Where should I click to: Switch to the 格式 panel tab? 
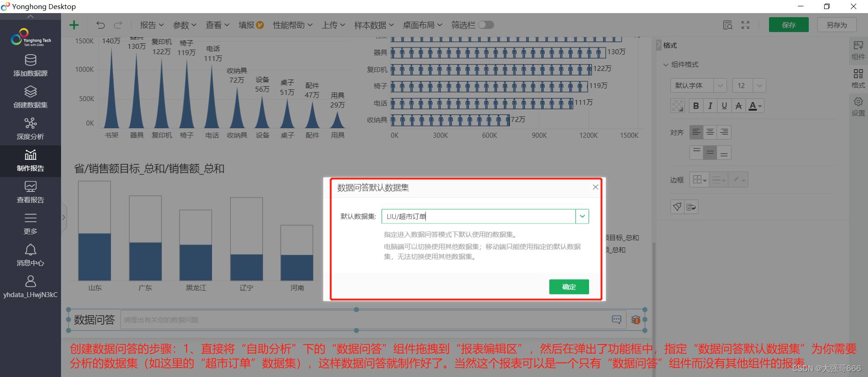tap(859, 79)
